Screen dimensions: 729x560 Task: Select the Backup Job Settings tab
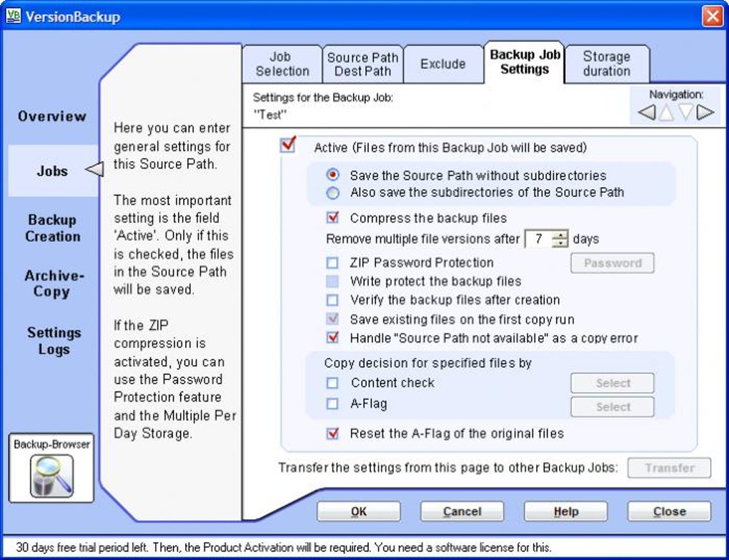pyautogui.click(x=525, y=62)
